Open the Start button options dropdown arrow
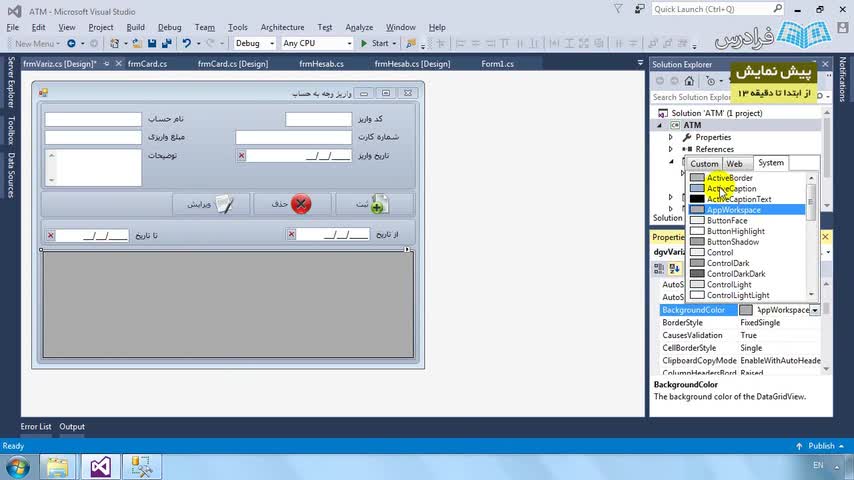854x480 pixels. coord(394,43)
